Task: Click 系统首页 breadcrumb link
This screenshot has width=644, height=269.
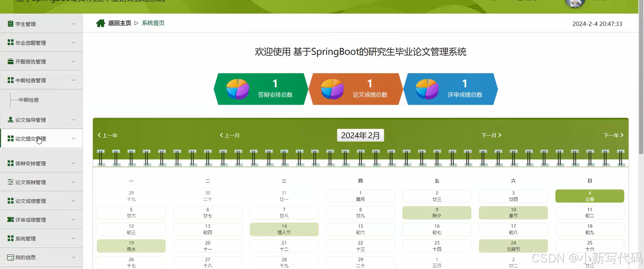Action: pos(153,23)
